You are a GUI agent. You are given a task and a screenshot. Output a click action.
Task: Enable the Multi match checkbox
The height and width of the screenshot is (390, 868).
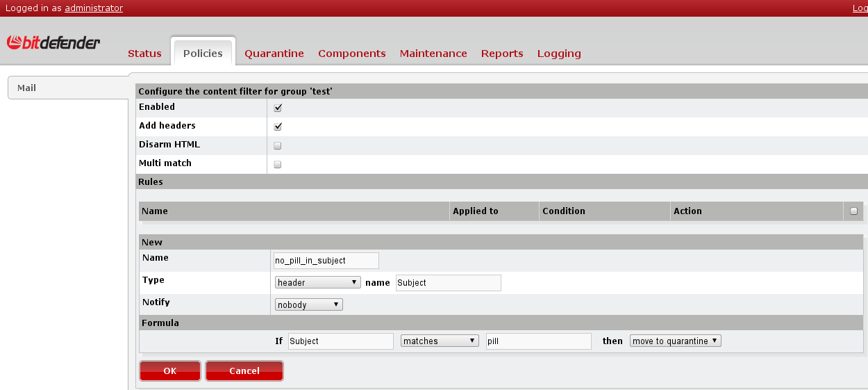[278, 165]
